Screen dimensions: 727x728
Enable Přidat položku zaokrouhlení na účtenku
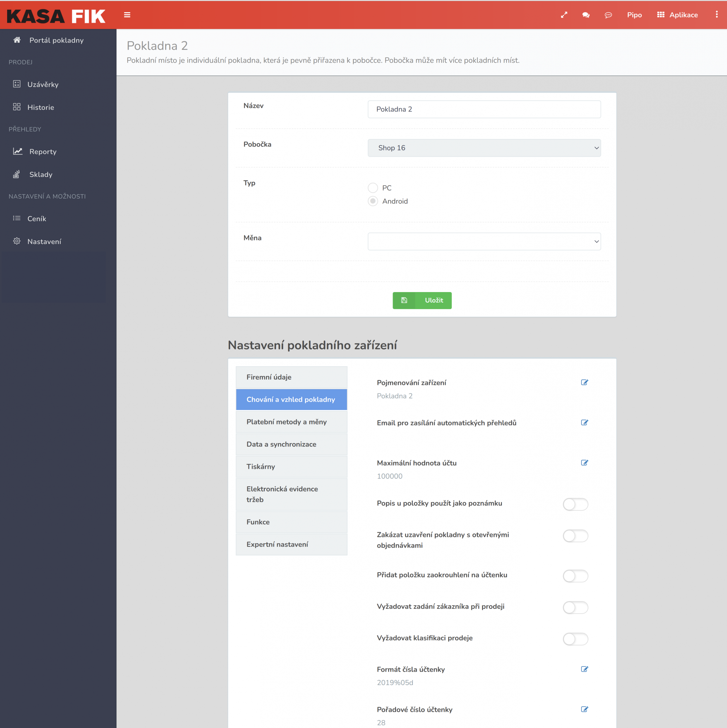(x=575, y=576)
